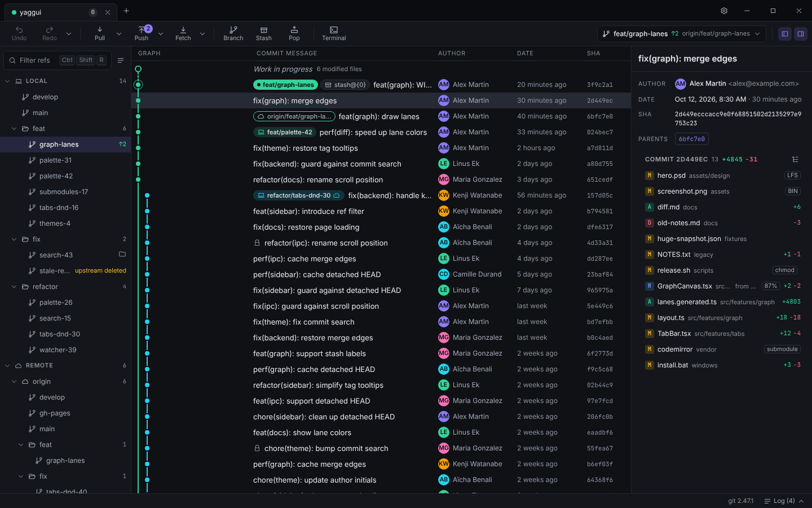Collapse the LOCAL refs section
Screen dimensions: 812x508
point(7,81)
